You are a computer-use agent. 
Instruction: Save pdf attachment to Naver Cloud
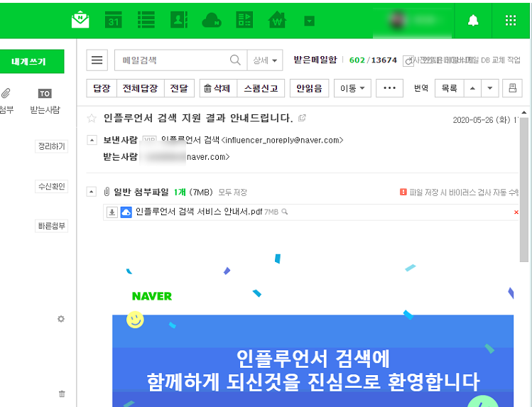126,212
